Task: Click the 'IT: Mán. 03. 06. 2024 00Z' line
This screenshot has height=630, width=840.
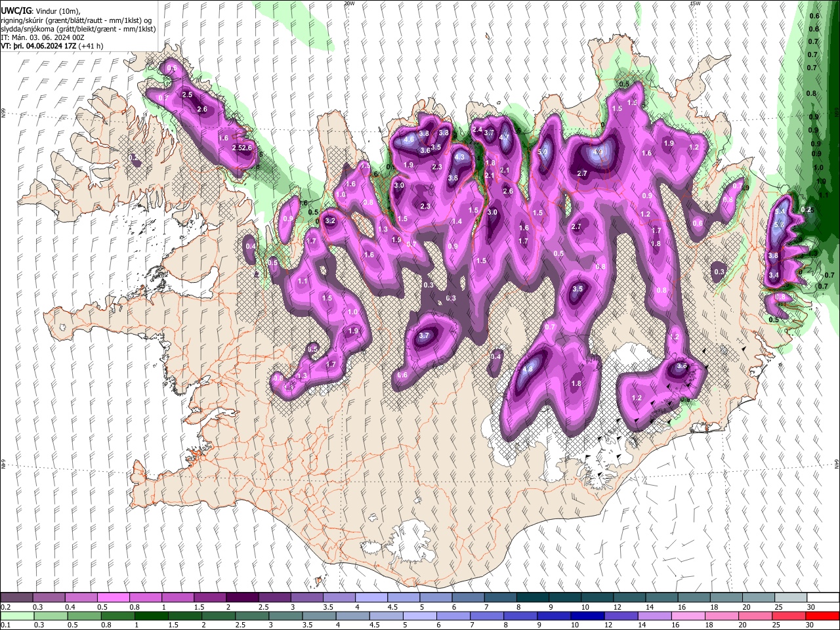Action: 42,38
